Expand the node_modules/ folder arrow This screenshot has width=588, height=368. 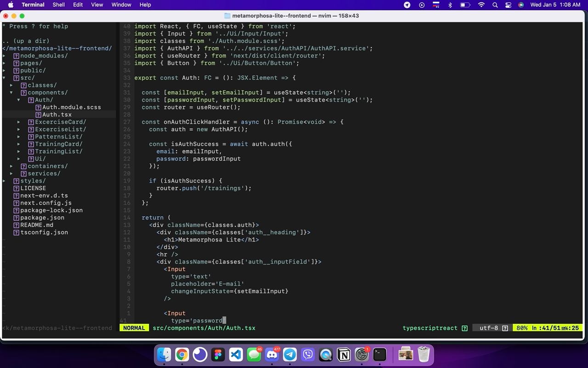pyautogui.click(x=4, y=56)
